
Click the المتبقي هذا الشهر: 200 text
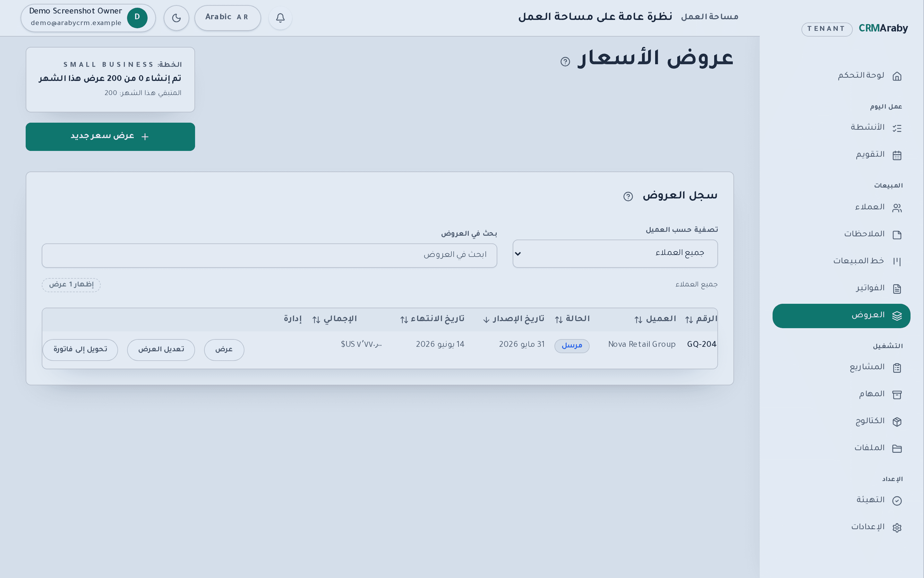coord(143,93)
